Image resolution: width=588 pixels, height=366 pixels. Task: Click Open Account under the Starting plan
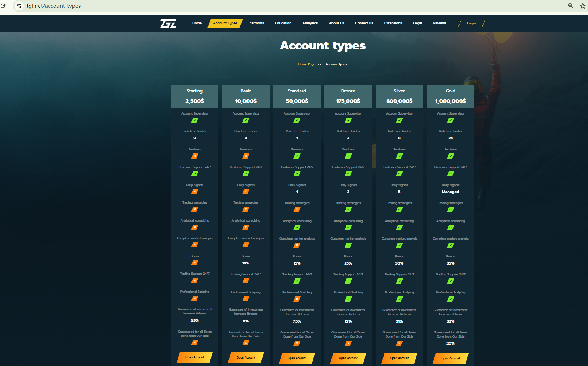coord(195,357)
